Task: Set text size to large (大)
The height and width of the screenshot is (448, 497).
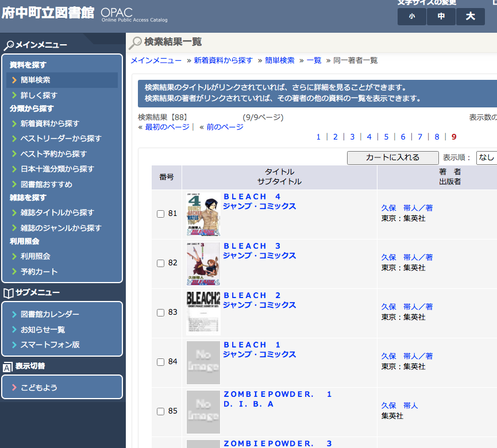Action: coord(471,17)
